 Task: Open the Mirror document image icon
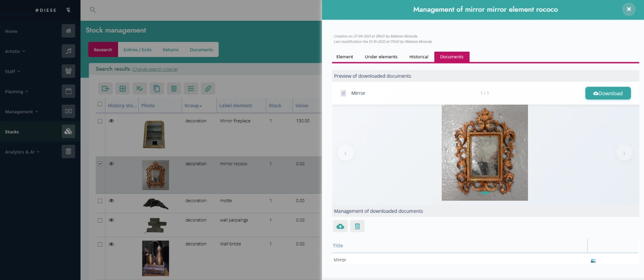pos(593,261)
